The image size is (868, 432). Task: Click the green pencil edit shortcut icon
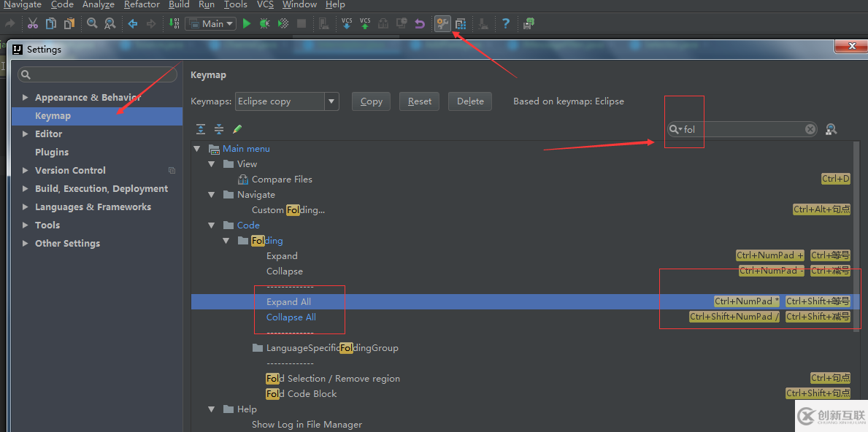tap(237, 129)
